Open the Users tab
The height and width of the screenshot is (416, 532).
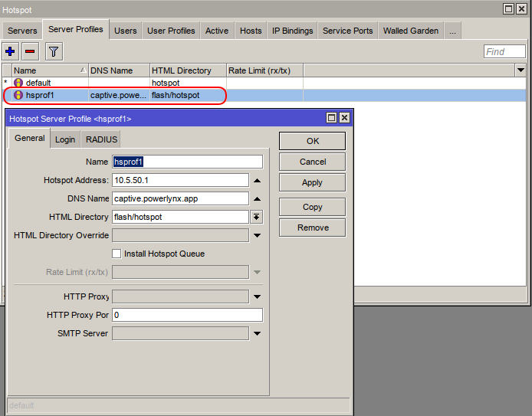[x=125, y=31]
